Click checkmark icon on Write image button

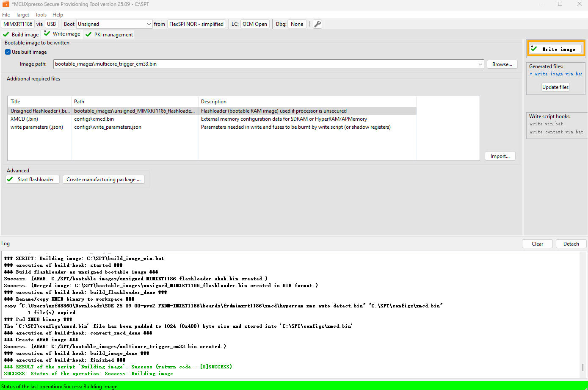click(x=534, y=49)
